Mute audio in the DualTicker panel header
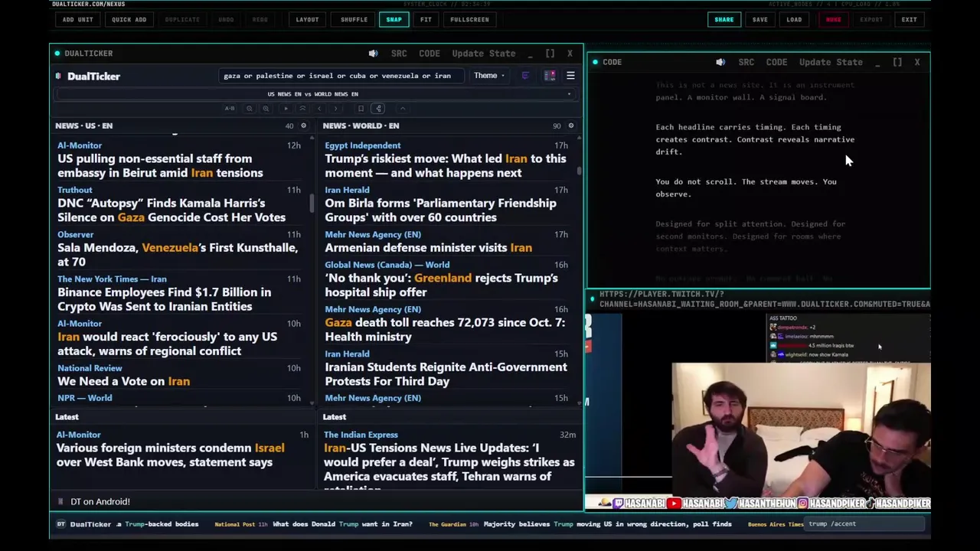The image size is (980, 551). (373, 54)
